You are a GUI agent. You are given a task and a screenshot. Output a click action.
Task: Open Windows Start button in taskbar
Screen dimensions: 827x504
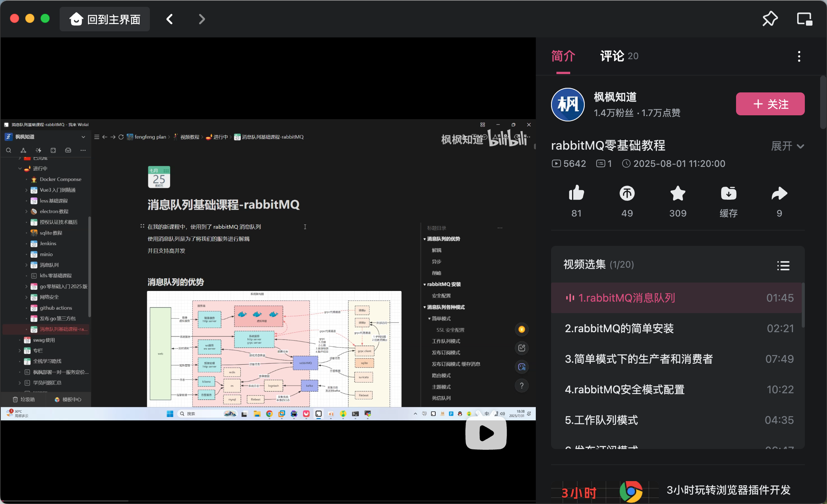[x=170, y=414]
